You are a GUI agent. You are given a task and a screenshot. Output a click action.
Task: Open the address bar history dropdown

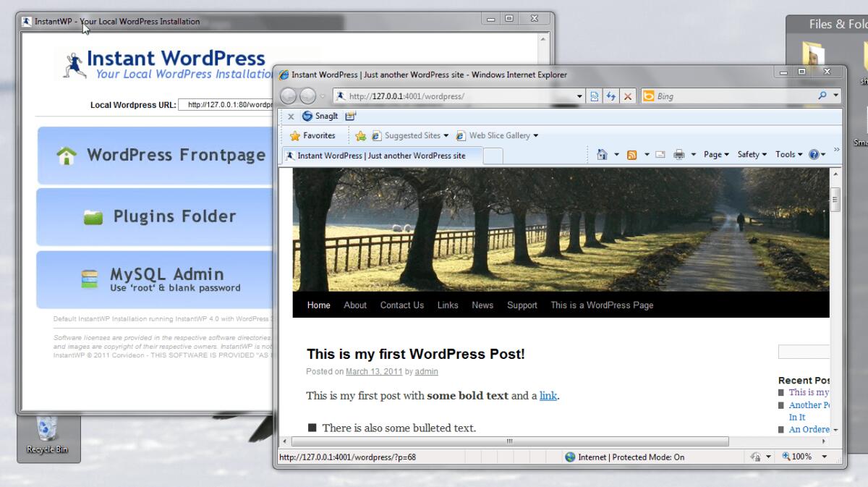(x=579, y=96)
